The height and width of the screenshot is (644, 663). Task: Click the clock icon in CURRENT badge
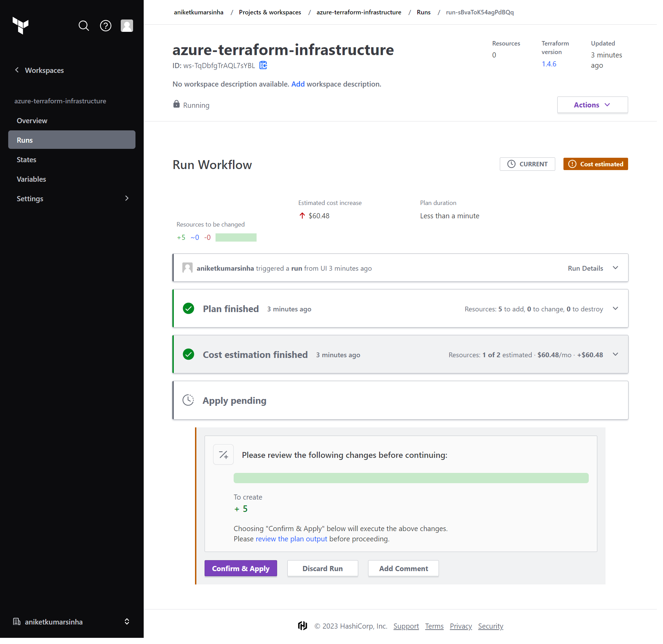point(511,164)
